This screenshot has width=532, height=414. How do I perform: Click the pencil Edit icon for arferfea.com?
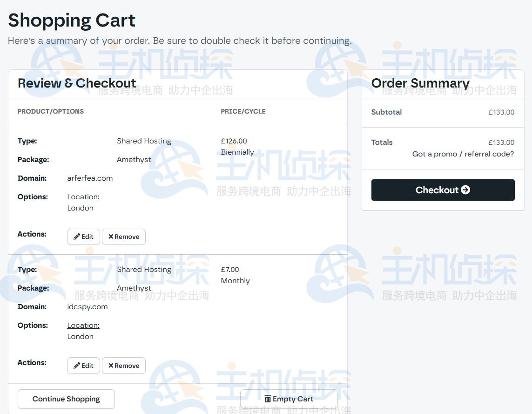77,237
